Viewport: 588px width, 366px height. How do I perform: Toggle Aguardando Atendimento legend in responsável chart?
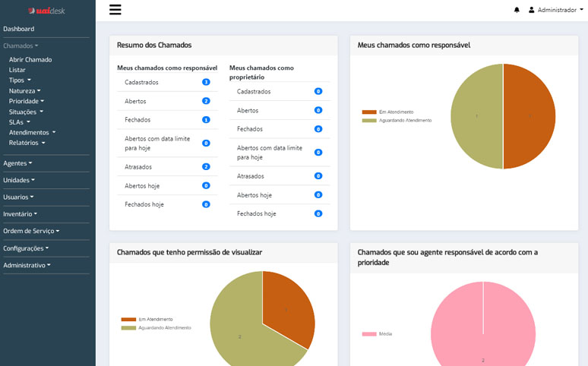click(x=397, y=120)
